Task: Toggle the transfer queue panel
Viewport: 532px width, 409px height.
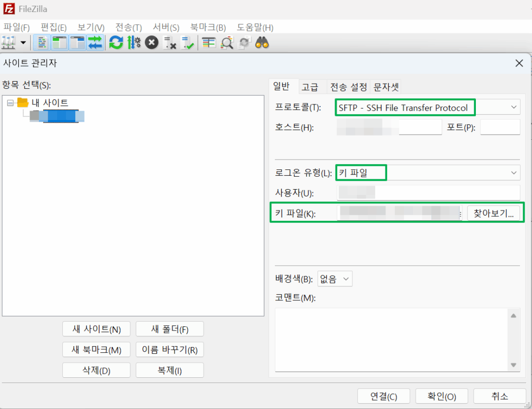Action: [94, 43]
